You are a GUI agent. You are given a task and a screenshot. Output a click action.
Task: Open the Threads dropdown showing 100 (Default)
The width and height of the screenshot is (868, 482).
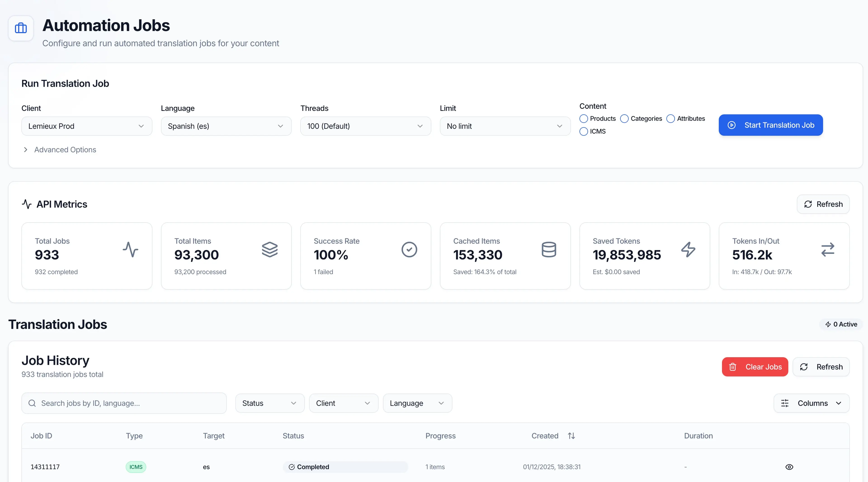pyautogui.click(x=366, y=126)
